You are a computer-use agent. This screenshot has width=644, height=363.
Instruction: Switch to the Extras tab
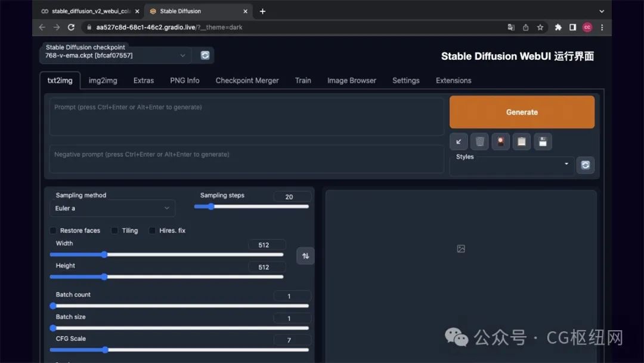143,81
